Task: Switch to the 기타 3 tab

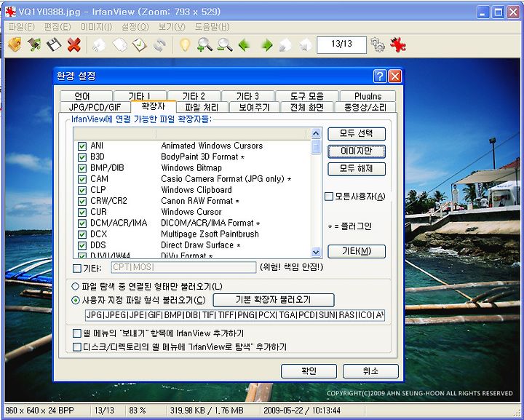Action: pyautogui.click(x=247, y=96)
